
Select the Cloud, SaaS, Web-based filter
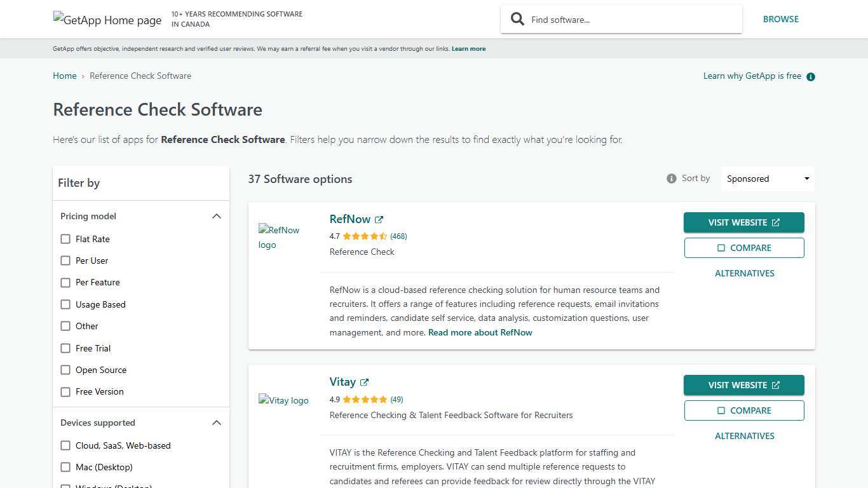pos(65,445)
